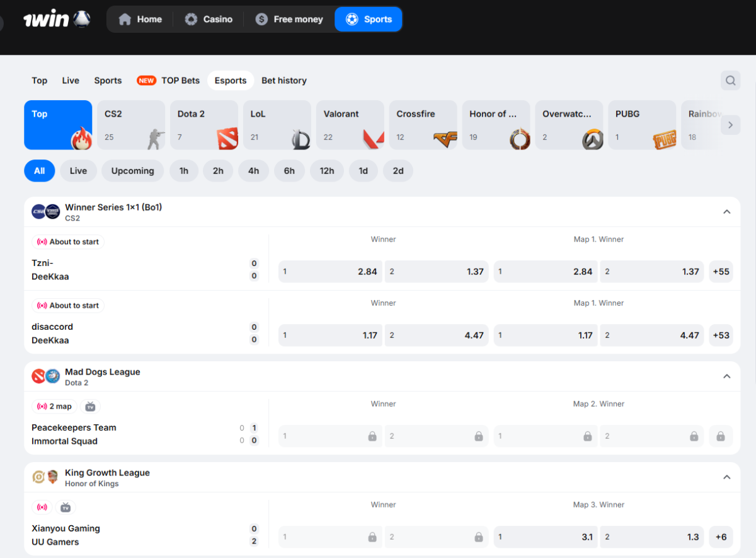The width and height of the screenshot is (756, 558).
Task: Click the TV stream icon for Xianyou Gaming match
Action: pos(66,508)
